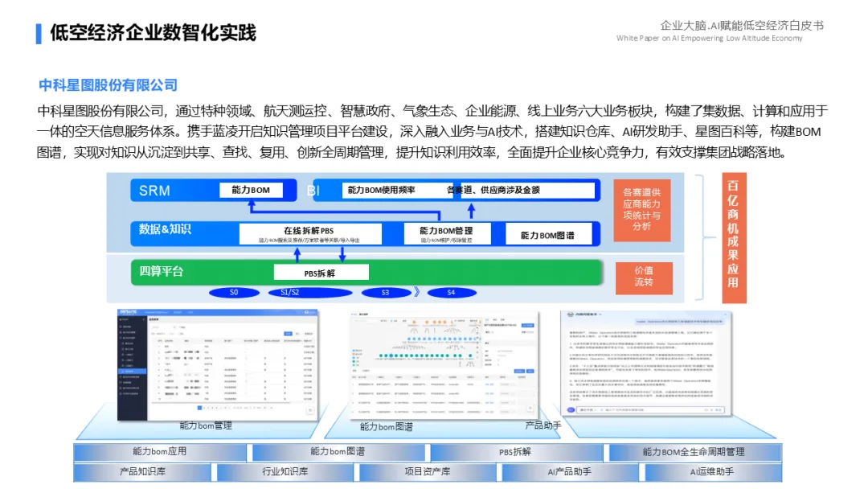Click the 数据&知识 row label

point(165,229)
